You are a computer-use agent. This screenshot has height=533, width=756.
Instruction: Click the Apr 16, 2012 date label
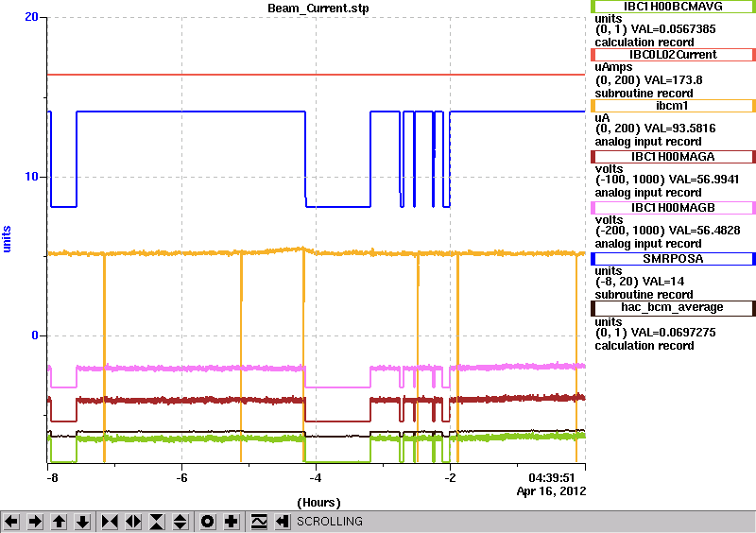click(552, 491)
